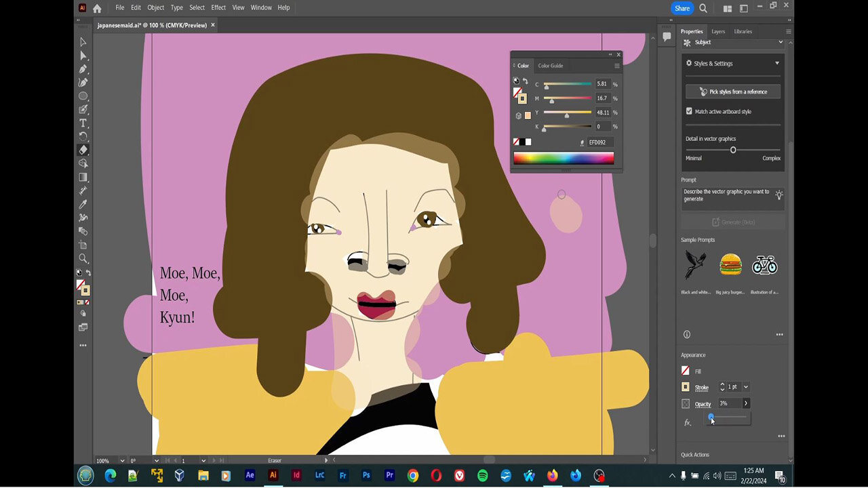Switch to the Color Guide tab

point(551,66)
